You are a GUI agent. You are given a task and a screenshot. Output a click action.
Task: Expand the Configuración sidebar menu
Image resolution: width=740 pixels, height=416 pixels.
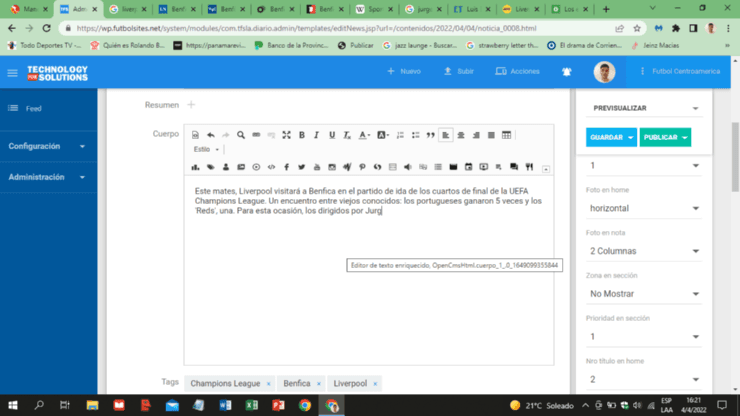click(47, 146)
